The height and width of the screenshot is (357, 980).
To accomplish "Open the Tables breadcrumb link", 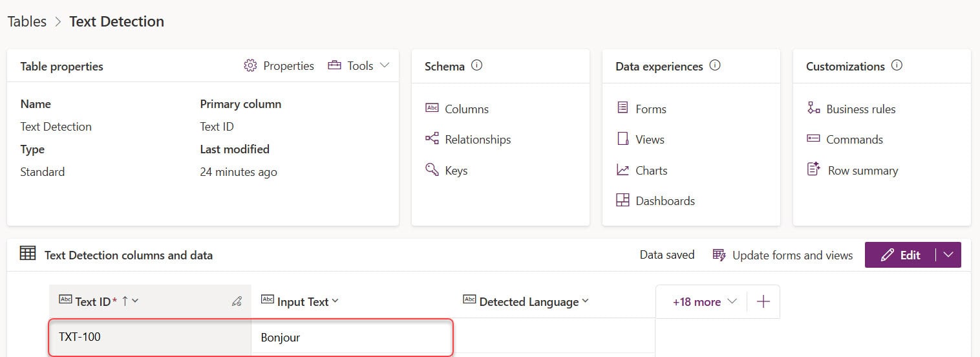I will click(27, 21).
